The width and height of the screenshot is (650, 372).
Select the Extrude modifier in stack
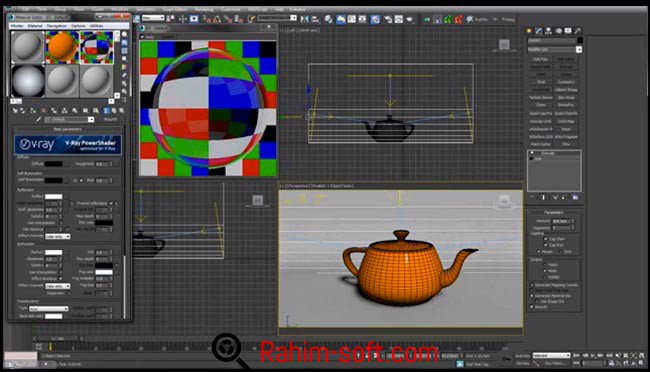(x=548, y=153)
